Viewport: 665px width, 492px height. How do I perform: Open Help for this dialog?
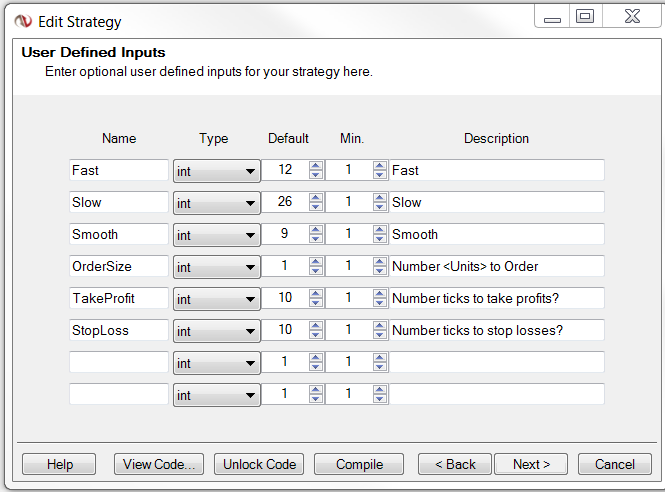[x=60, y=464]
